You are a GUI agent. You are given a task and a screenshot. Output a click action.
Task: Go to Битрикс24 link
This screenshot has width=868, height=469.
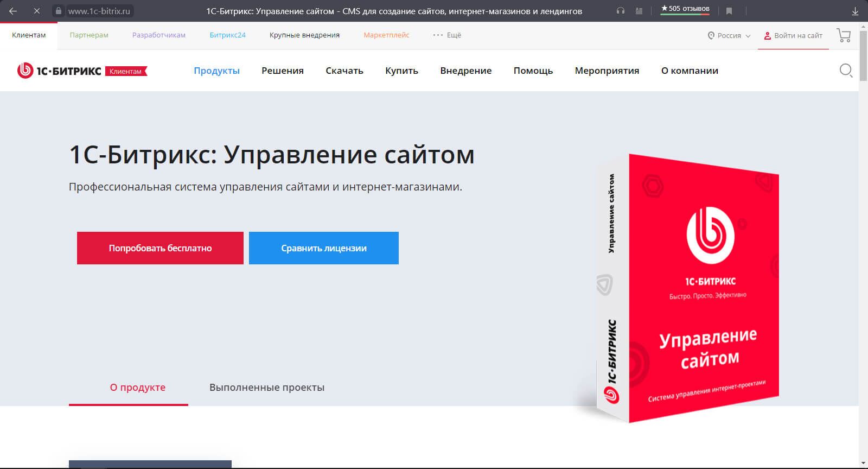coord(228,35)
